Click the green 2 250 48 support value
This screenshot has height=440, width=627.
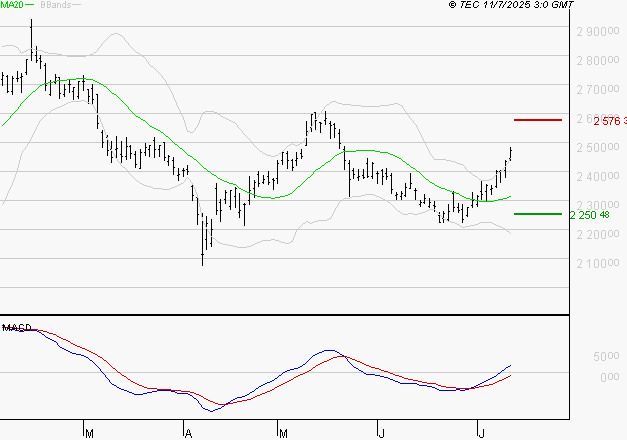point(590,215)
